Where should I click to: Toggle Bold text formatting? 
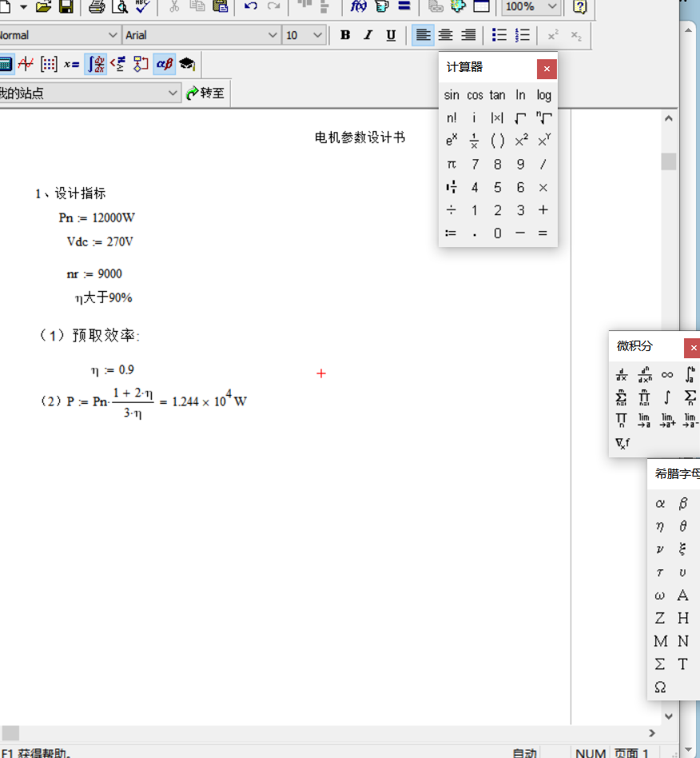[345, 35]
